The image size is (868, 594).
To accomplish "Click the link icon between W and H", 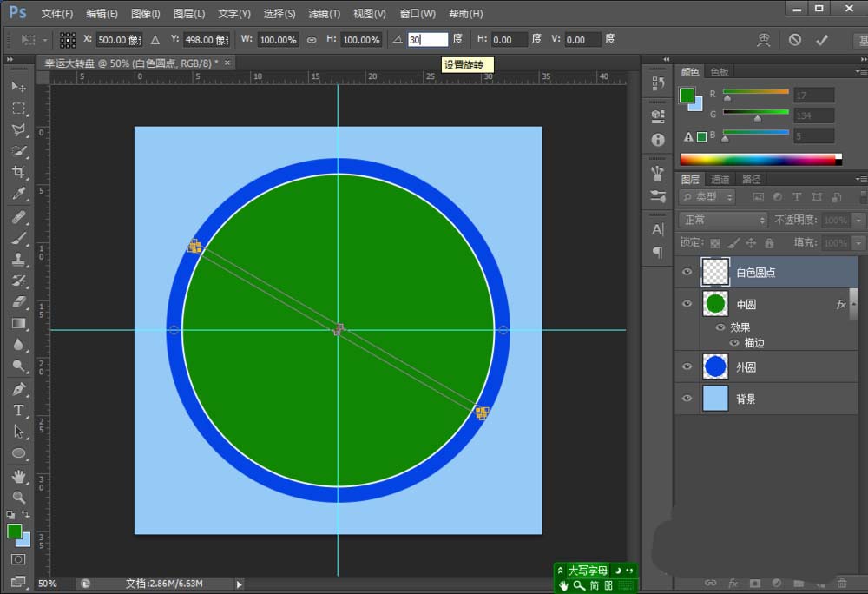I will click(312, 40).
